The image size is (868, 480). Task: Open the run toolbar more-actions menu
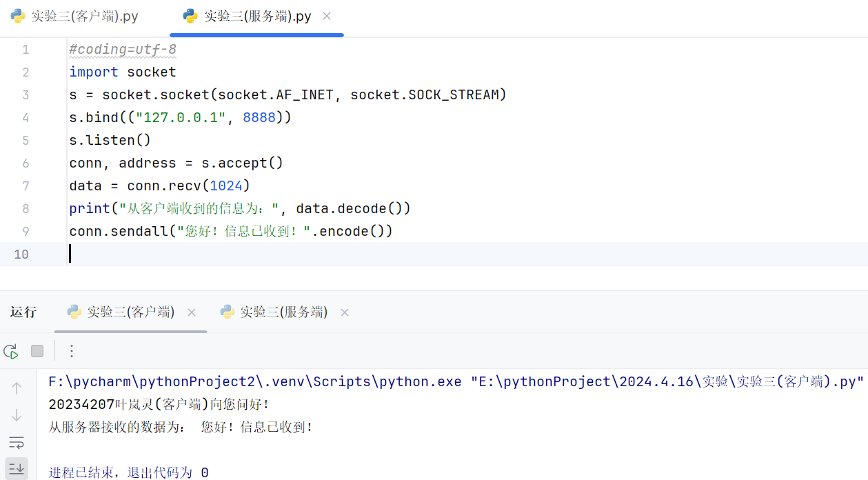point(72,352)
